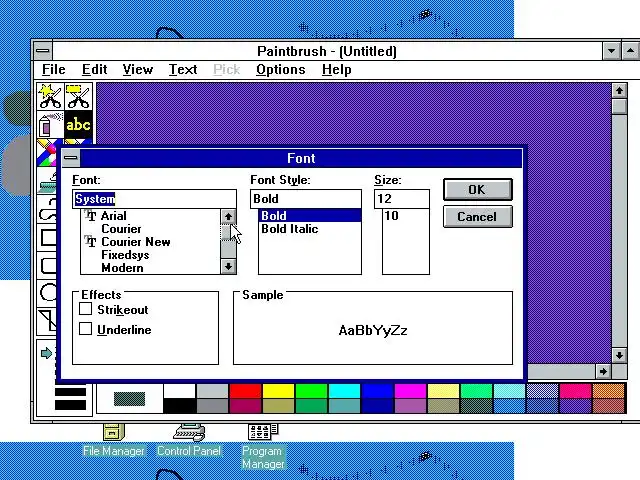This screenshot has height=480, width=640.
Task: Choose Courier in the font list
Action: click(151, 229)
